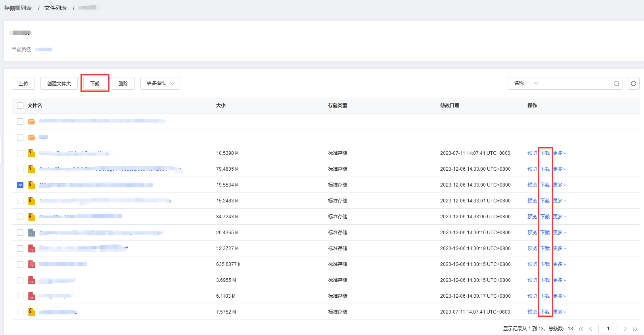Expand 更多 for the 7.5752 M file

click(560, 312)
